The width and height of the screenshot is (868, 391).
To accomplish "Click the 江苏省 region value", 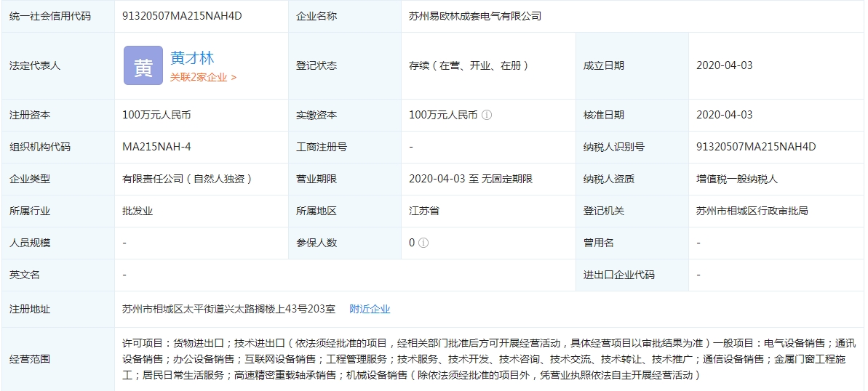I will [424, 211].
